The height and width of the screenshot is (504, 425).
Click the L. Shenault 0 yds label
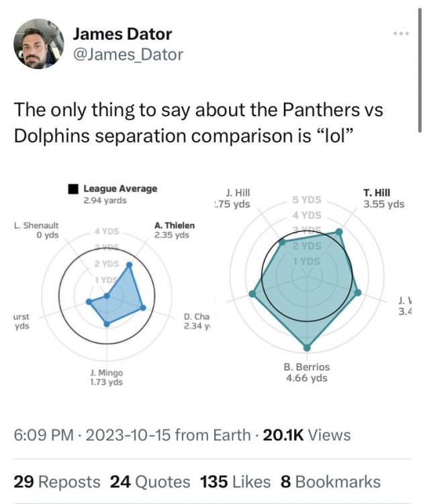coord(36,230)
